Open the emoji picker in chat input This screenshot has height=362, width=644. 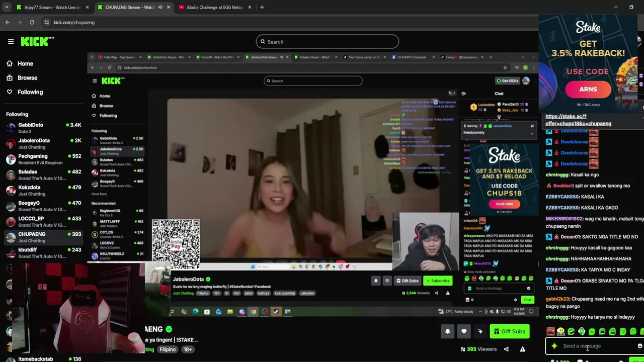tap(639, 346)
